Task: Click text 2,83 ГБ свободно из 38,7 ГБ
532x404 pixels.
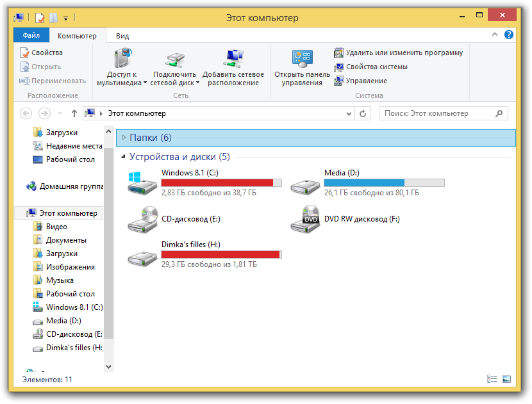Action: point(209,193)
